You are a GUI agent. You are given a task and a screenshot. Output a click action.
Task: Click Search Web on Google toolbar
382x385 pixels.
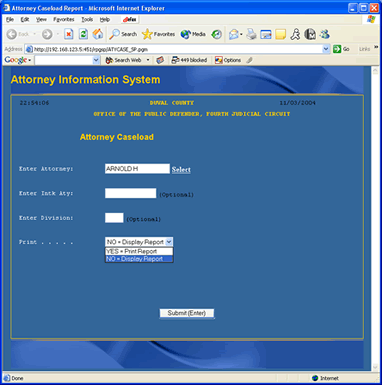click(x=123, y=60)
